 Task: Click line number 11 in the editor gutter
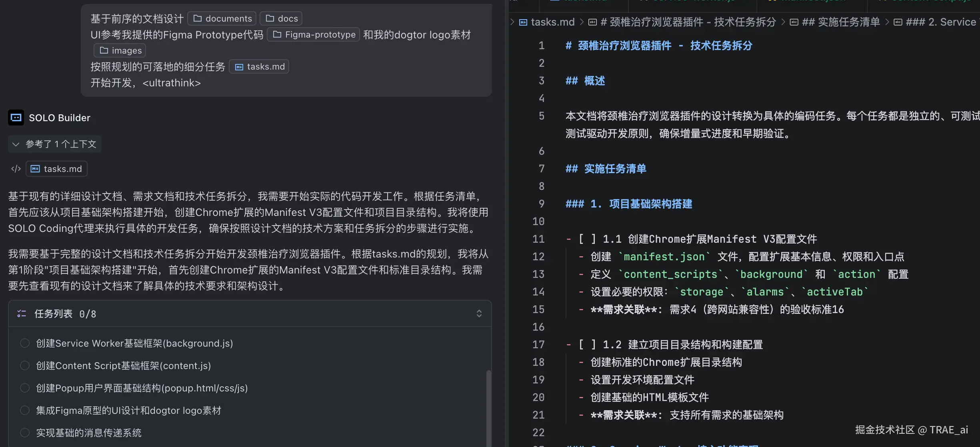(538, 239)
